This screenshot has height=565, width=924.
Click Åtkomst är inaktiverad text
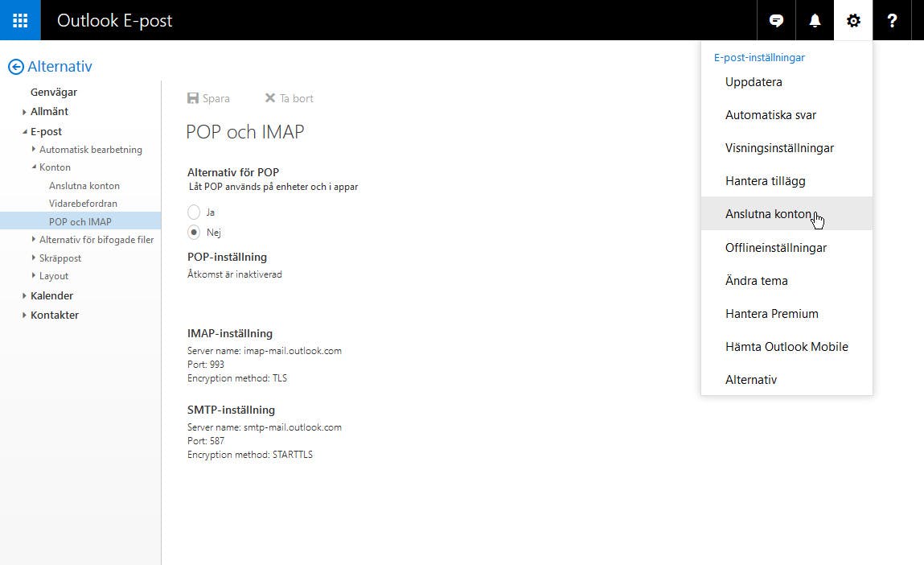coord(235,274)
